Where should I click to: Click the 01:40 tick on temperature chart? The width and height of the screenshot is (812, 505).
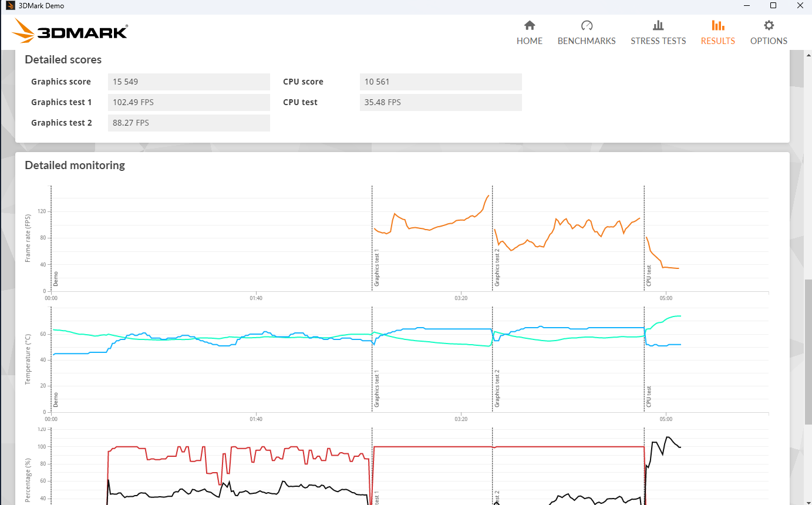coord(256,420)
